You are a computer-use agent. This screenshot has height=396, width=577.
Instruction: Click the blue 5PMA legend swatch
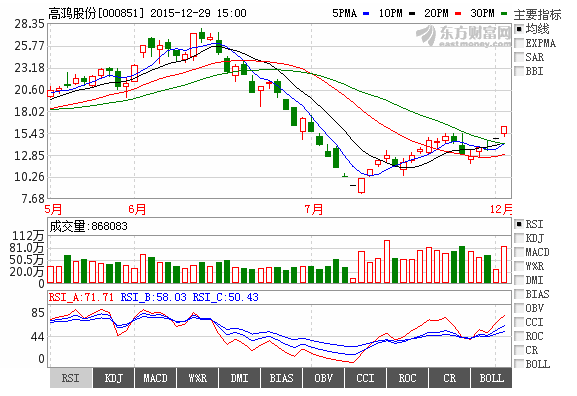[x=366, y=14]
